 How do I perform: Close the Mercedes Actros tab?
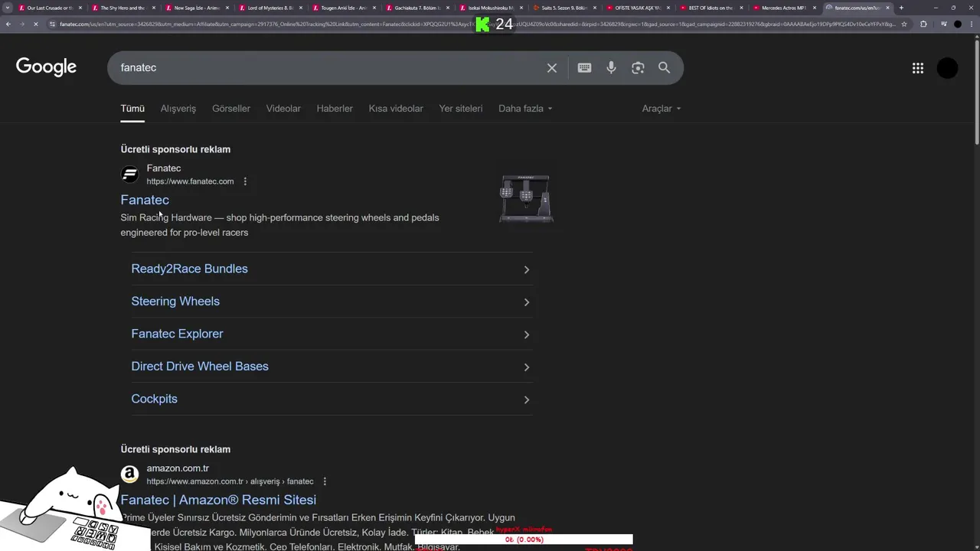click(815, 8)
